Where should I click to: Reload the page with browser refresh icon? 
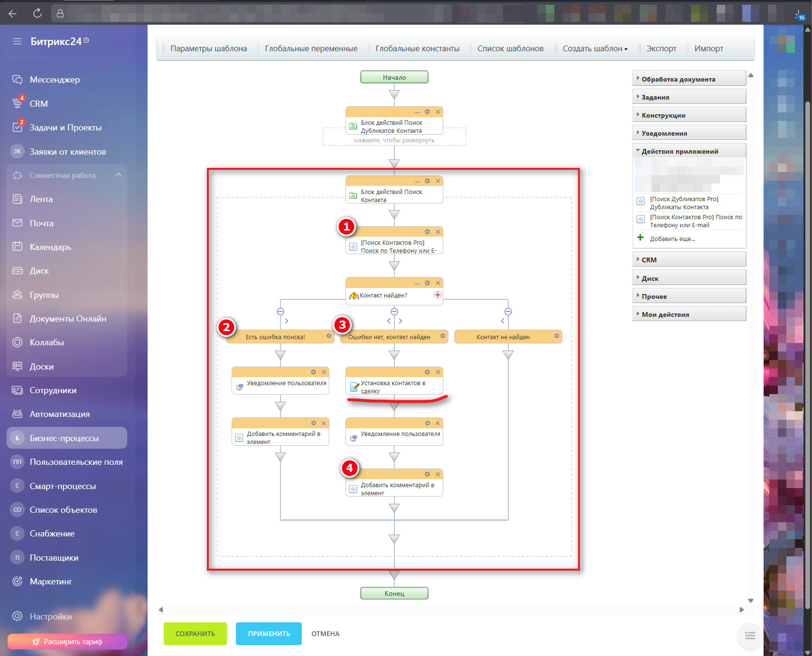(x=37, y=13)
